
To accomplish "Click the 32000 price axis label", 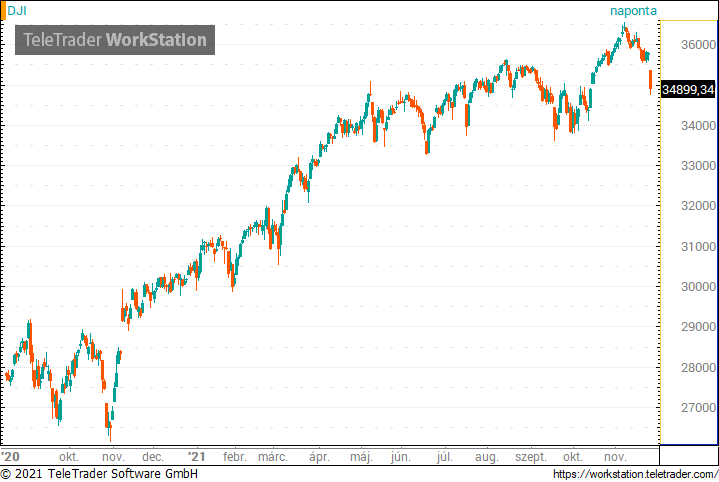I will pos(698,206).
